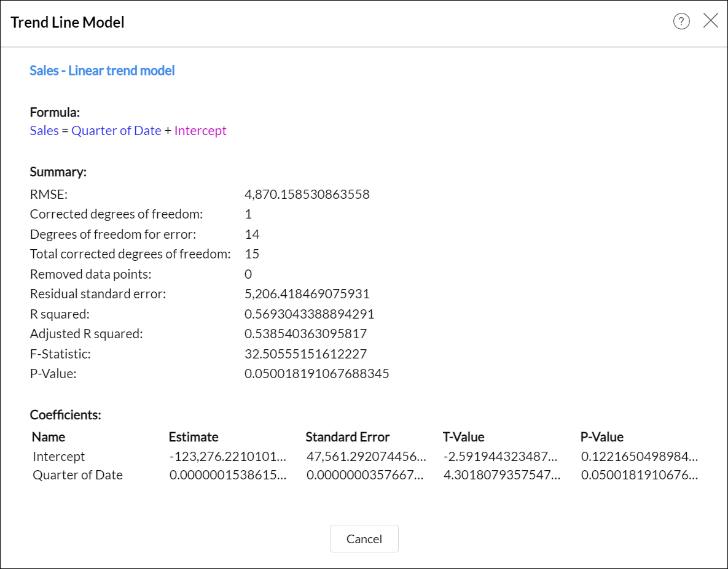The height and width of the screenshot is (569, 728).
Task: Click the Sales - Linear trend model heading
Action: [x=102, y=71]
